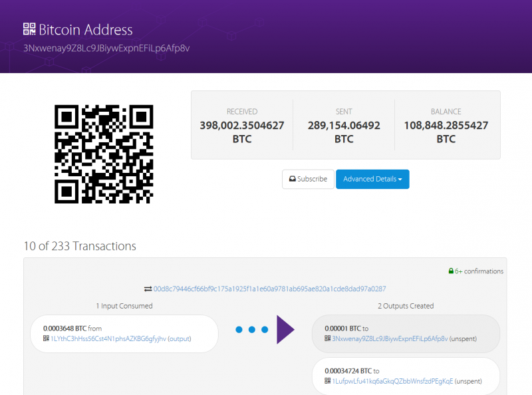This screenshot has width=532, height=395.
Task: Click the transfer arrows icon beside transaction hash
Action: [148, 289]
